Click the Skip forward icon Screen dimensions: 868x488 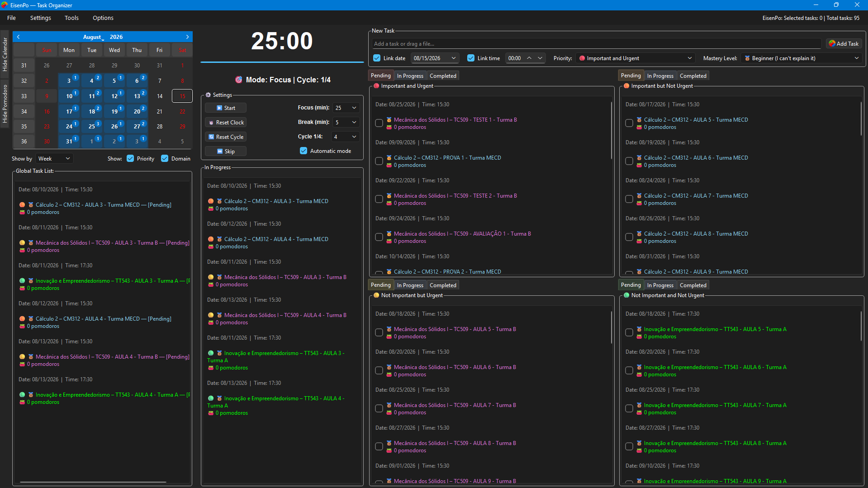[x=220, y=152]
